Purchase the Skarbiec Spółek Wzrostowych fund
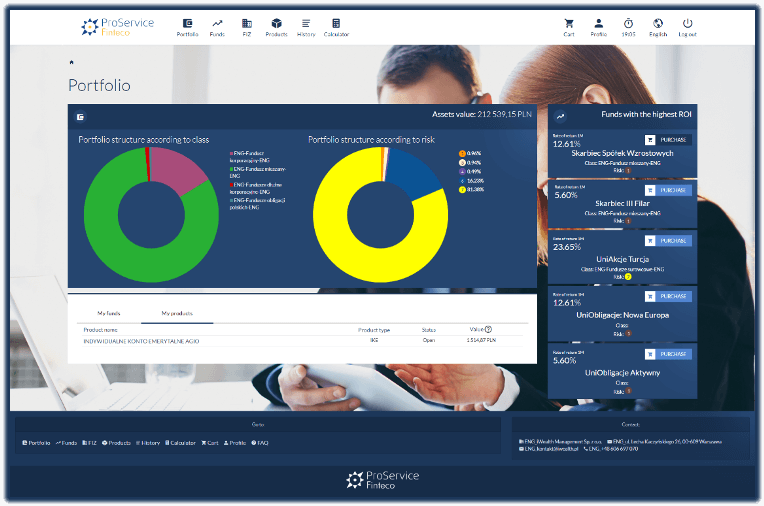This screenshot has width=764, height=506. click(668, 141)
